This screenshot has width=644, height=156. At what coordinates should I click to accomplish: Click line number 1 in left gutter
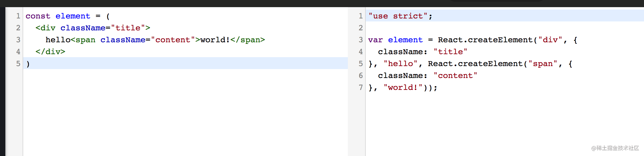coord(18,16)
